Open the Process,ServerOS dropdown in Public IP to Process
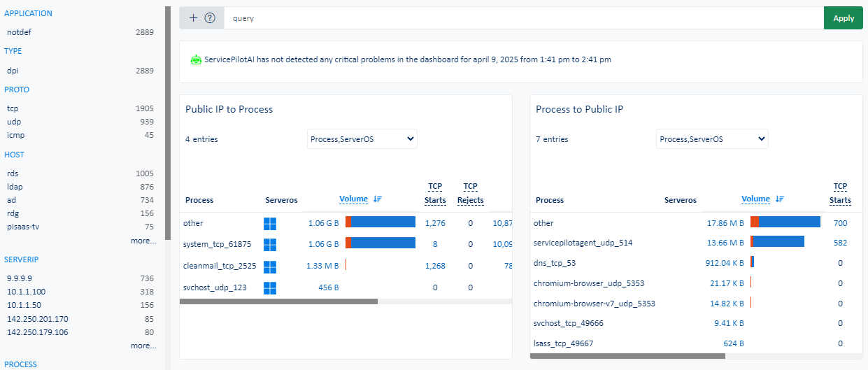Screen dimensions: 868x370 pos(362,139)
